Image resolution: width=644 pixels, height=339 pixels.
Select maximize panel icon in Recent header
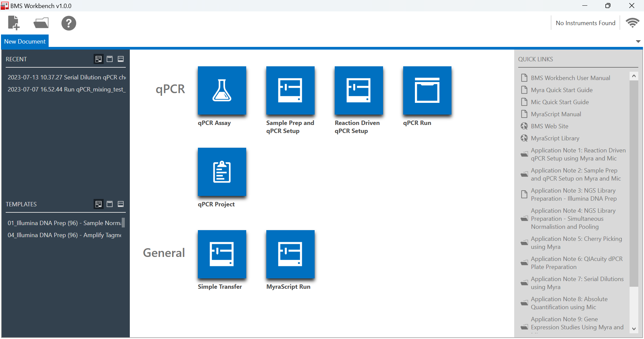(110, 59)
